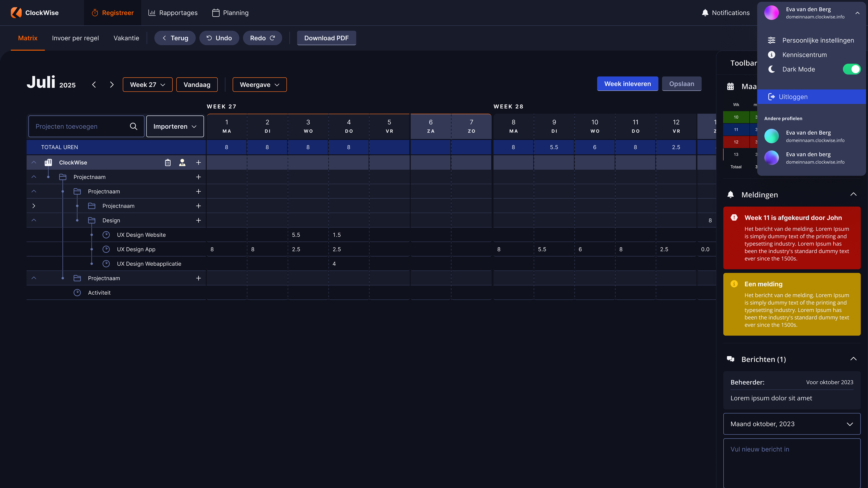Click the plus icon on Design row
Screen dimensions: 868x488
(199, 220)
